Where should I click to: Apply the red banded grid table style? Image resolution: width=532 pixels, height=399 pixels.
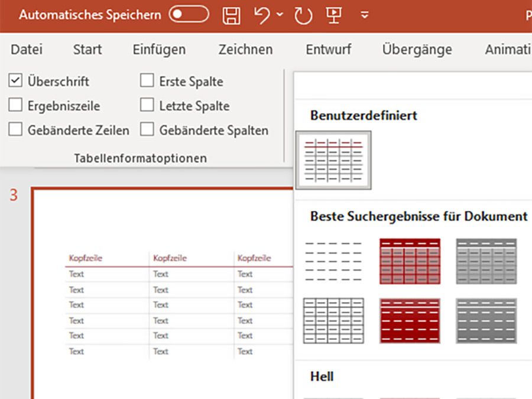click(x=410, y=261)
